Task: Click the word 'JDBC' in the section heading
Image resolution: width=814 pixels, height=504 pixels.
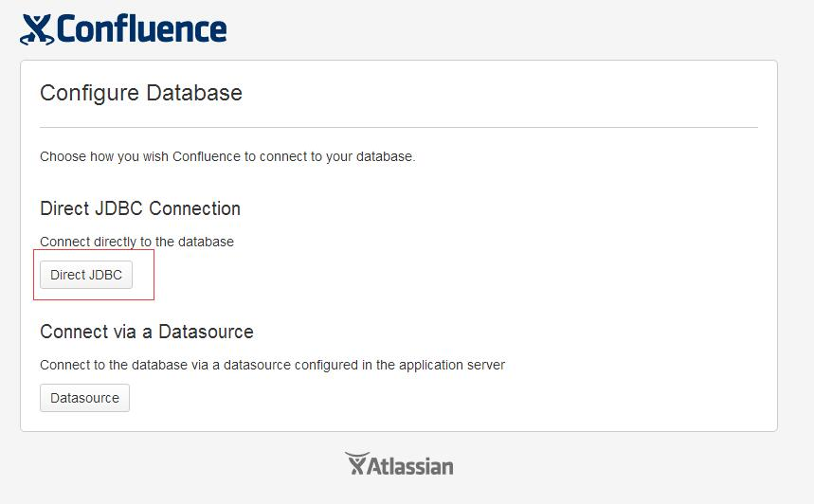Action: tap(119, 208)
